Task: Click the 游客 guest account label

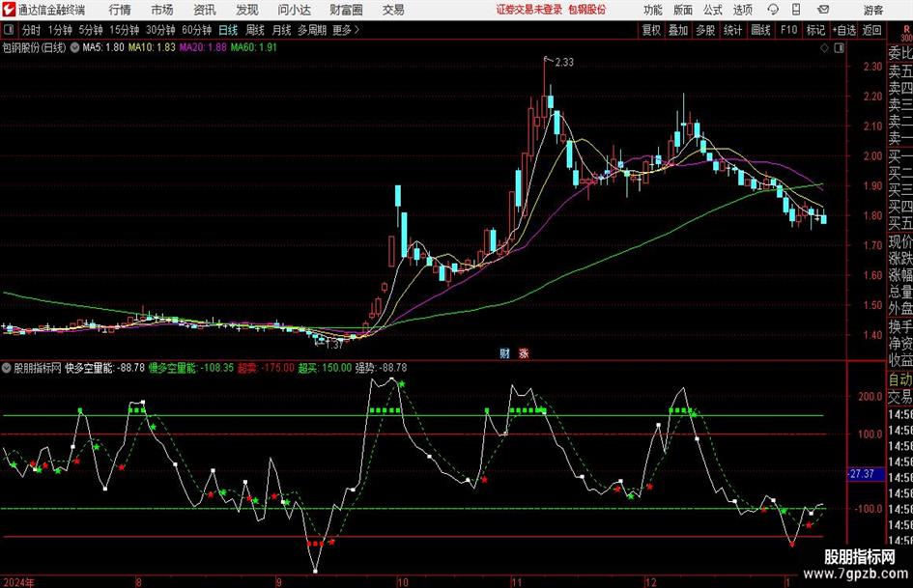Action: [873, 10]
